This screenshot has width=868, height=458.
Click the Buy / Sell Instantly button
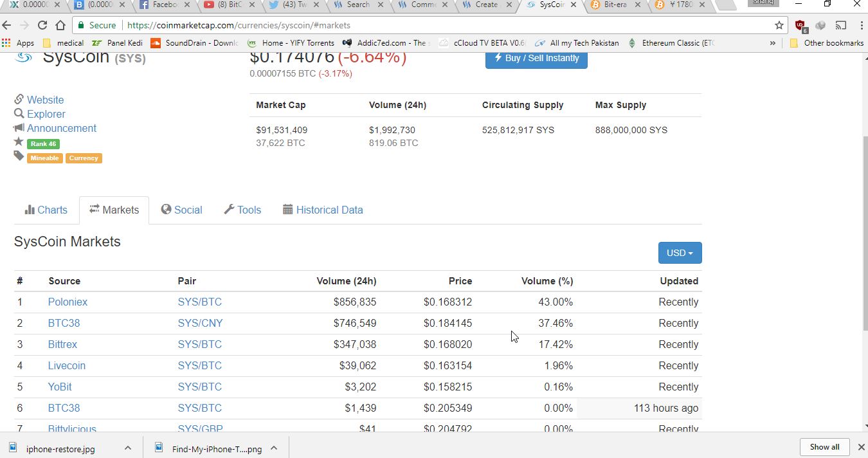(536, 58)
